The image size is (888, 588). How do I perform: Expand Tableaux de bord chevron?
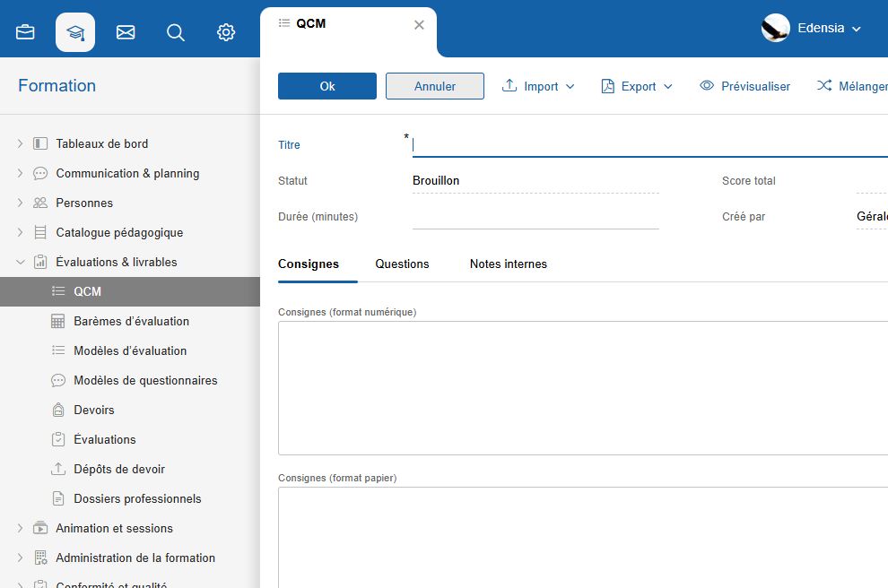(21, 143)
